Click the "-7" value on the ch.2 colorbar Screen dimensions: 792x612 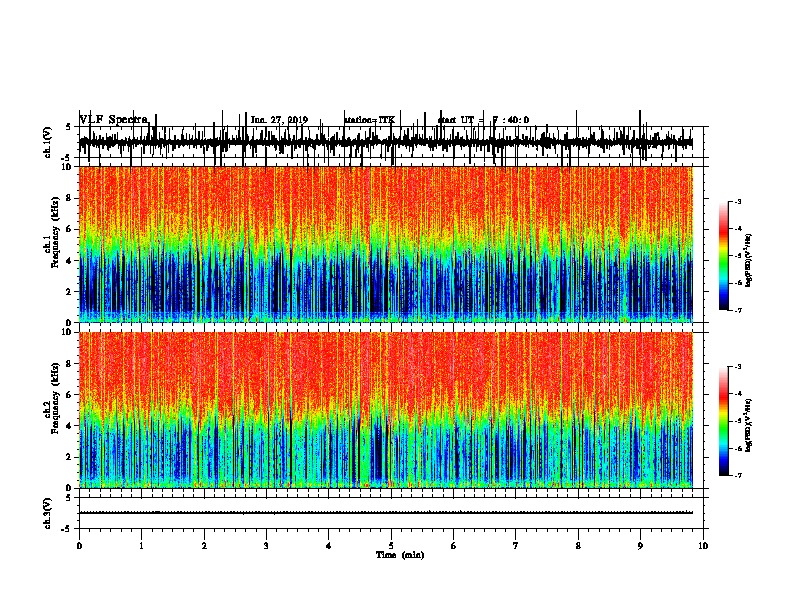pyautogui.click(x=737, y=476)
